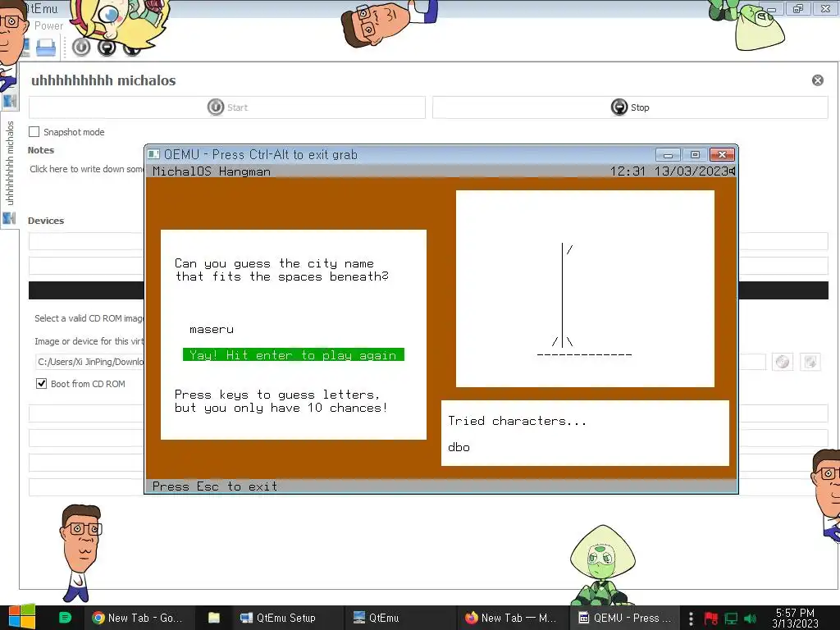840x630 pixels.
Task: Click the QEMU window title bar icon
Action: 153,154
